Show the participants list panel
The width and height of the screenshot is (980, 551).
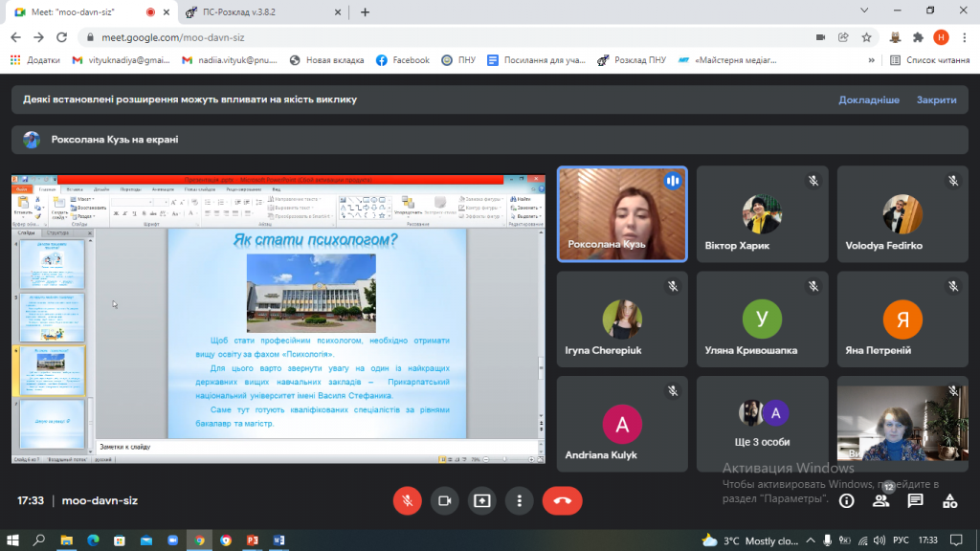880,500
